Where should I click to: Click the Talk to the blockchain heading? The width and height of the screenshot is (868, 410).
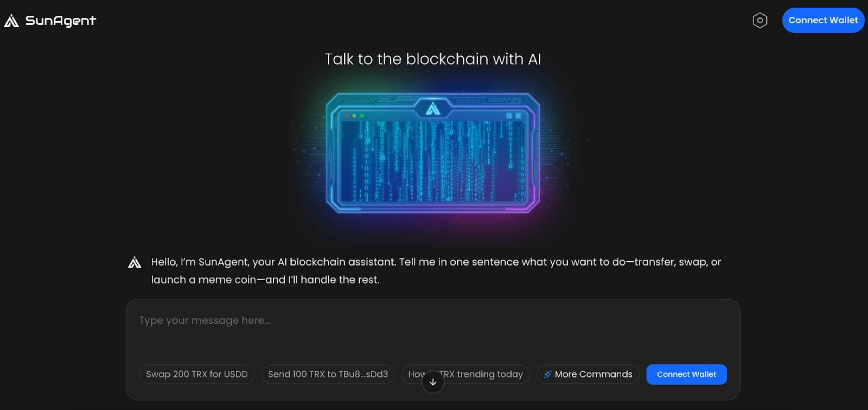point(433,59)
